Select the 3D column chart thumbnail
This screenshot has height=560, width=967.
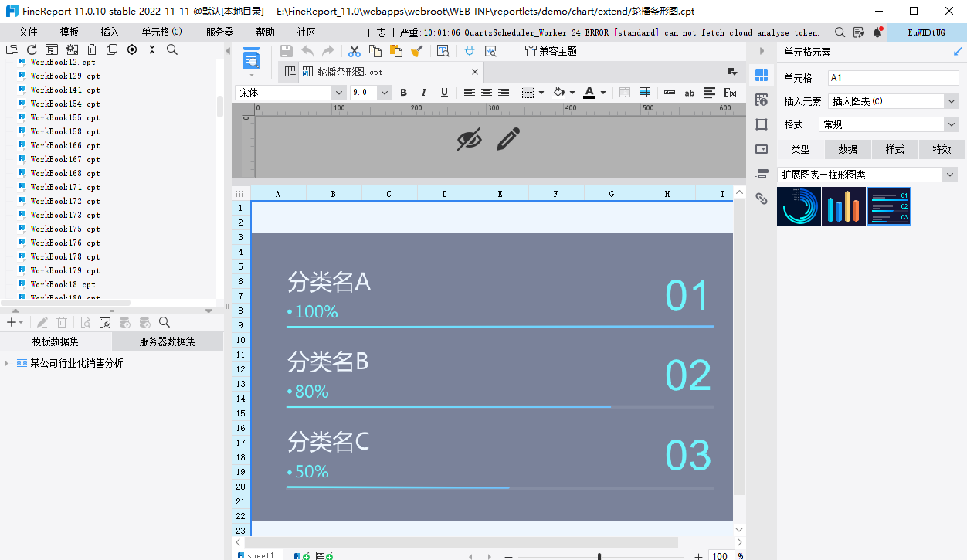pos(844,206)
